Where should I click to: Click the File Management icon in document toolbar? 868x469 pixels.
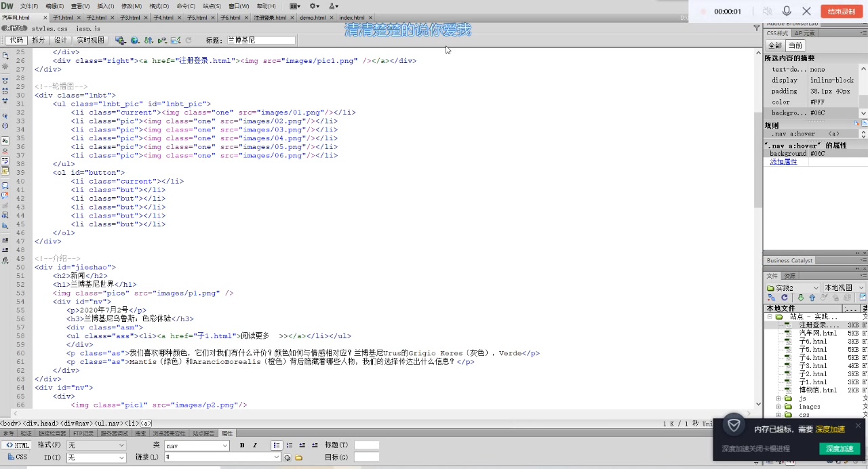click(x=149, y=41)
